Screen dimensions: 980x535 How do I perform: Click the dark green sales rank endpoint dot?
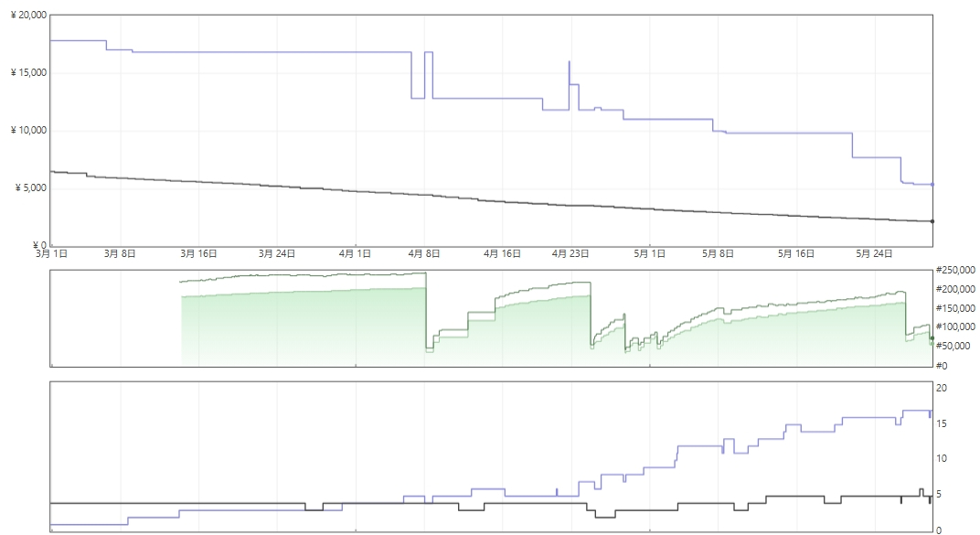(932, 338)
